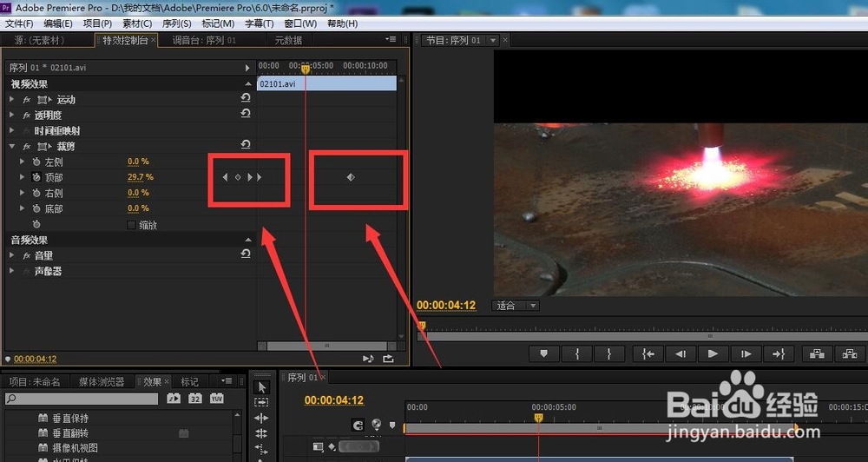Add or remove keyframe for 顶部

(238, 177)
